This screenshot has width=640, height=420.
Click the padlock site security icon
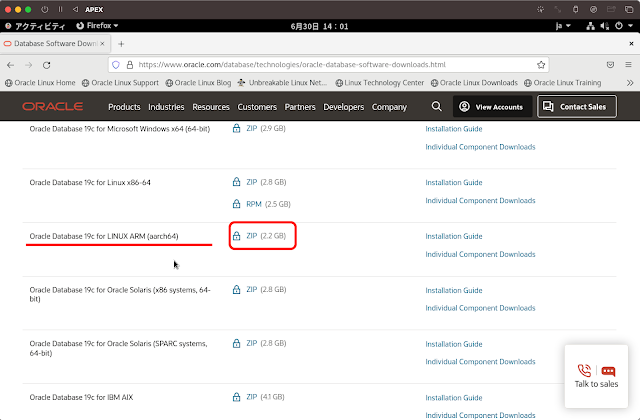click(x=130, y=65)
